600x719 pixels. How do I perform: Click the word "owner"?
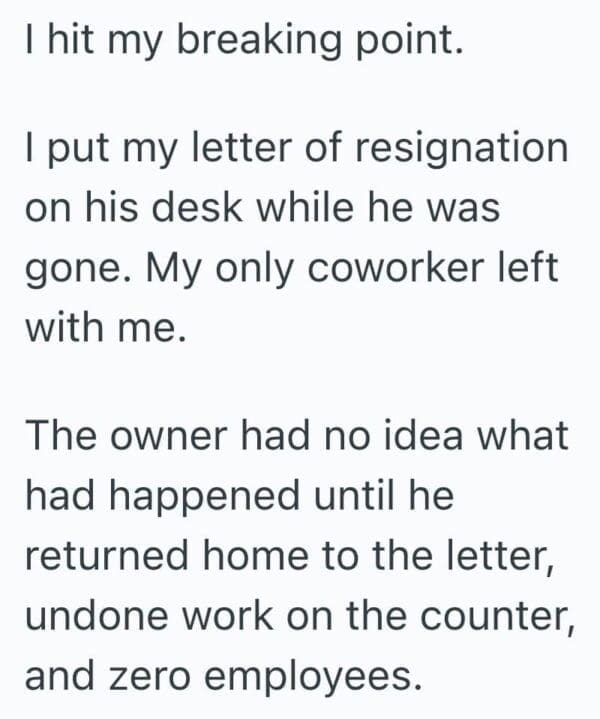[x=172, y=435]
